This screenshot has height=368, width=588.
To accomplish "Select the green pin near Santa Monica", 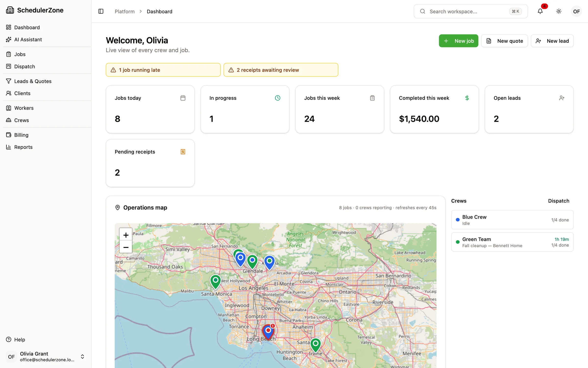I will click(x=216, y=282).
